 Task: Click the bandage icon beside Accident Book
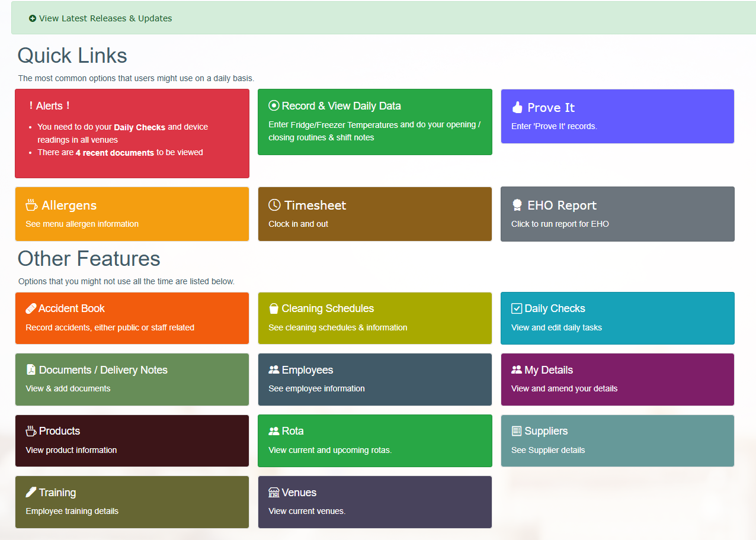click(31, 308)
